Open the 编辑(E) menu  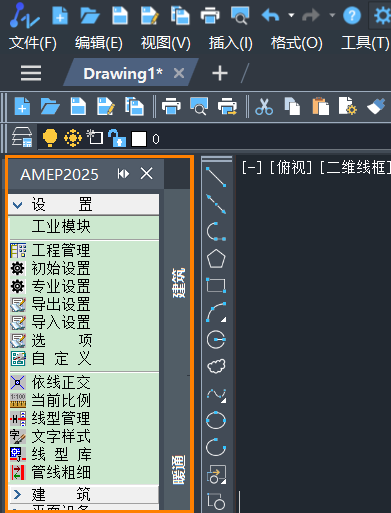[99, 43]
